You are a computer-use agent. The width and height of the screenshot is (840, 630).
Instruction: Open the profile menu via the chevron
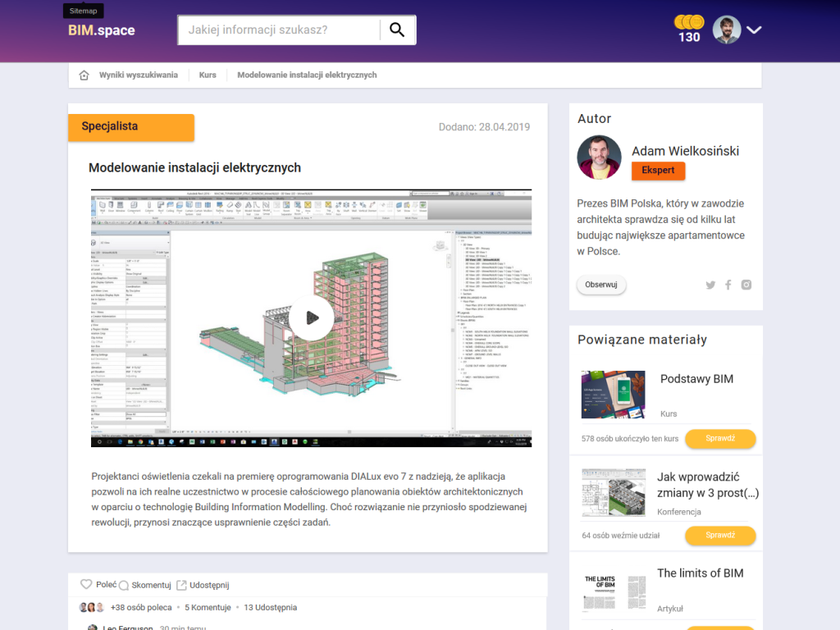753,30
